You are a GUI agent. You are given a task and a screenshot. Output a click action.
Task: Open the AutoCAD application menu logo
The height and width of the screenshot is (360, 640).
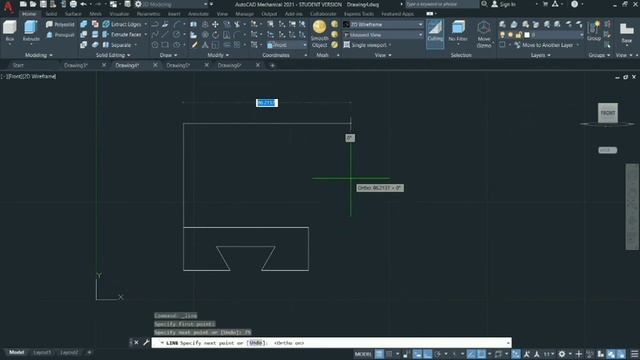[8, 6]
